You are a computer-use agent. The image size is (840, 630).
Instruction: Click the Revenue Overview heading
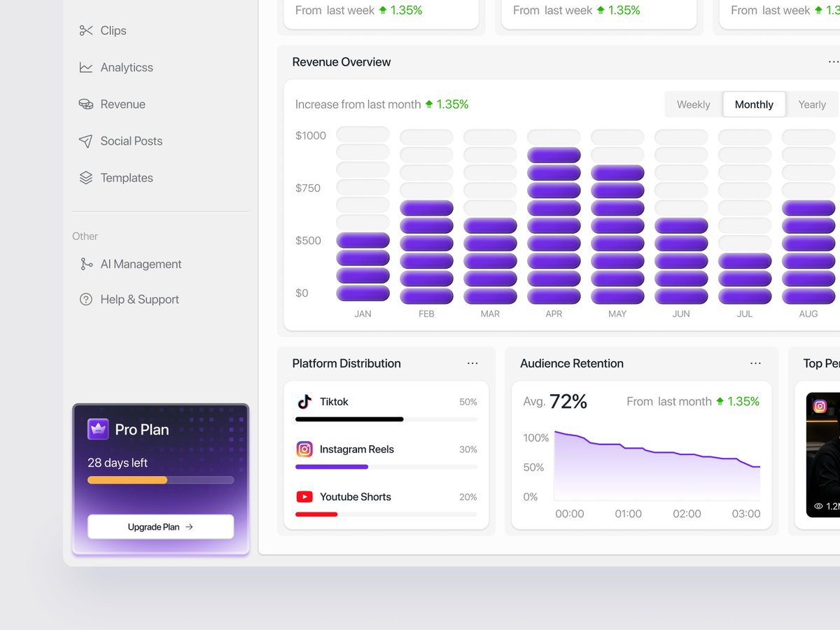(x=342, y=62)
